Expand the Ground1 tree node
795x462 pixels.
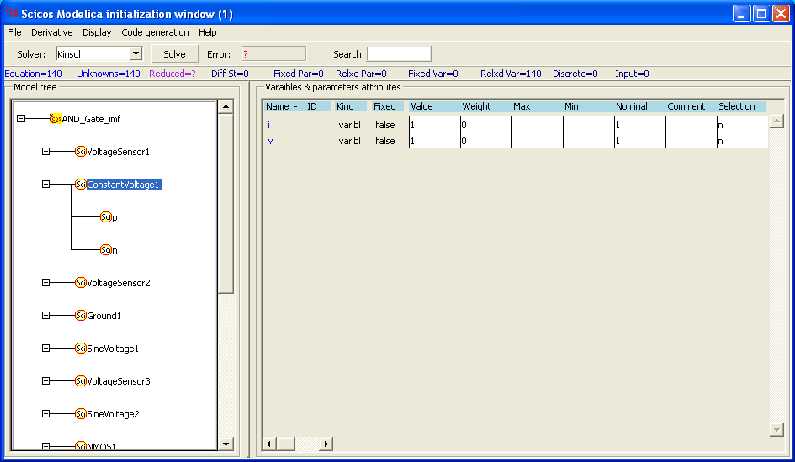[46, 315]
